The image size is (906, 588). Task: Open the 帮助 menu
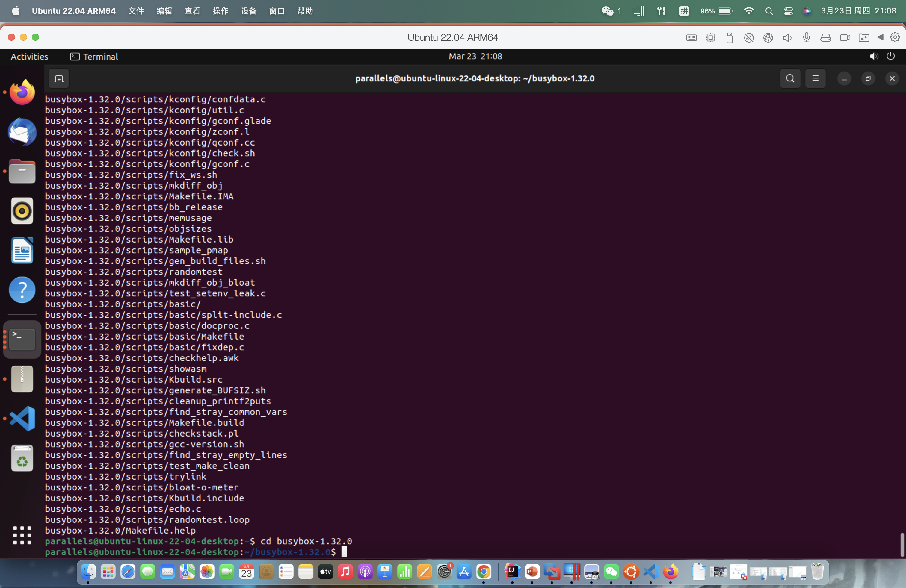click(305, 11)
